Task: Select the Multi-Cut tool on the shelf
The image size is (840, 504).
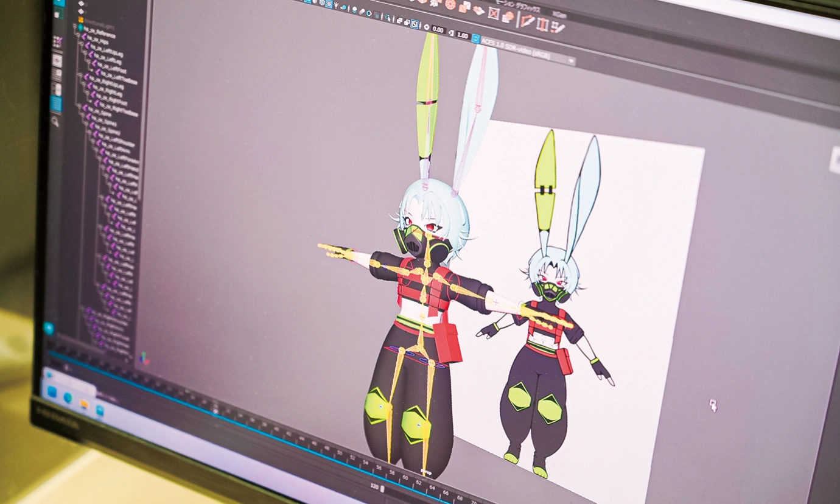Action: pos(528,21)
